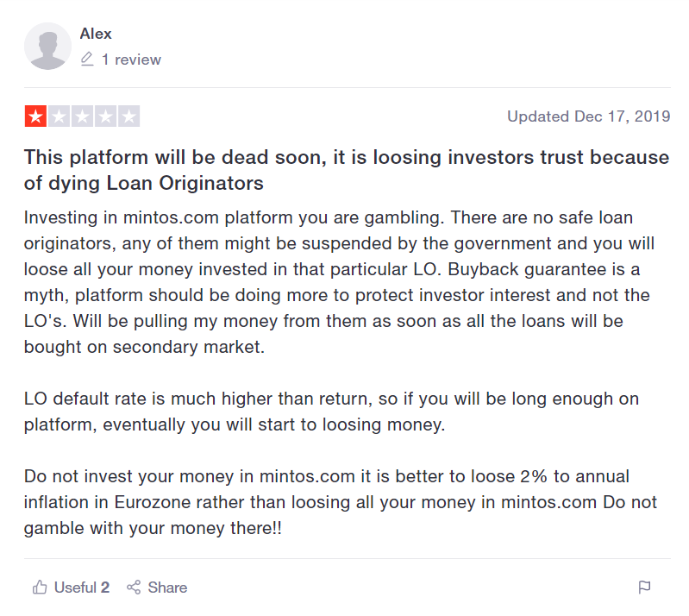The width and height of the screenshot is (689, 616).
Task: Open the reviewer name Alex
Action: click(x=96, y=34)
